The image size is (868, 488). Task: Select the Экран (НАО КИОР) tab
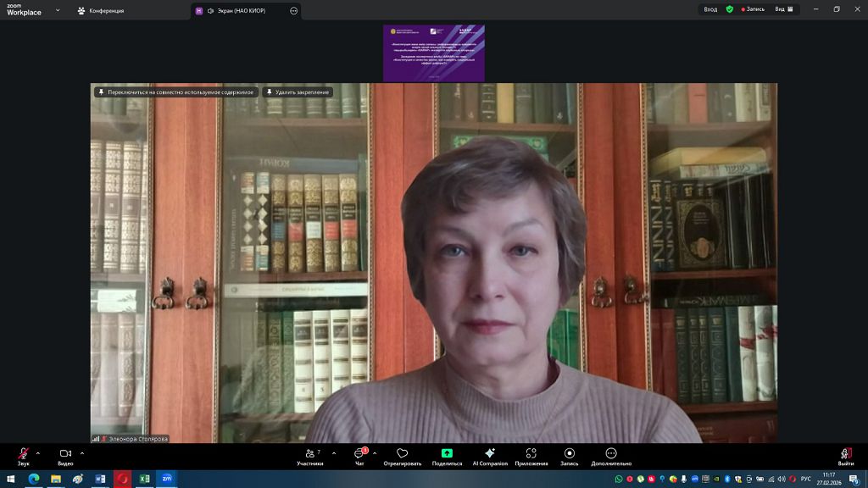click(x=239, y=10)
